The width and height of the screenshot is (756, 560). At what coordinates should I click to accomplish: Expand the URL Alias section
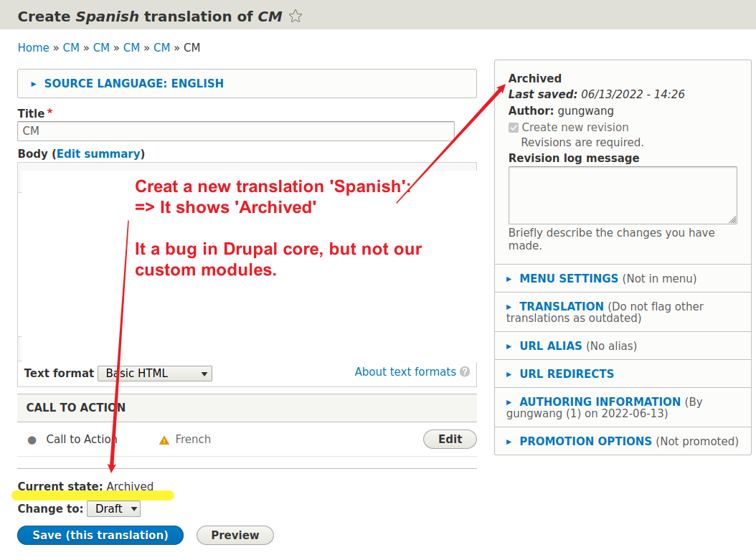tap(551, 346)
